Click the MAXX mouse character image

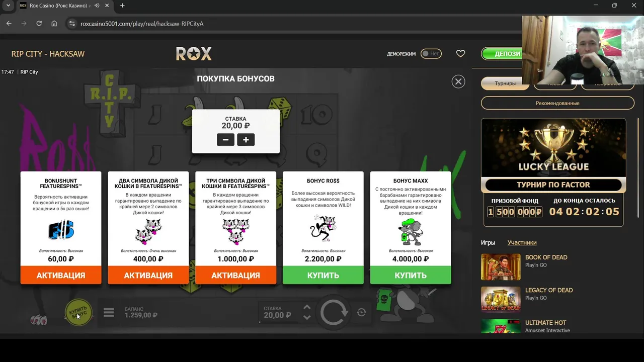[411, 232]
